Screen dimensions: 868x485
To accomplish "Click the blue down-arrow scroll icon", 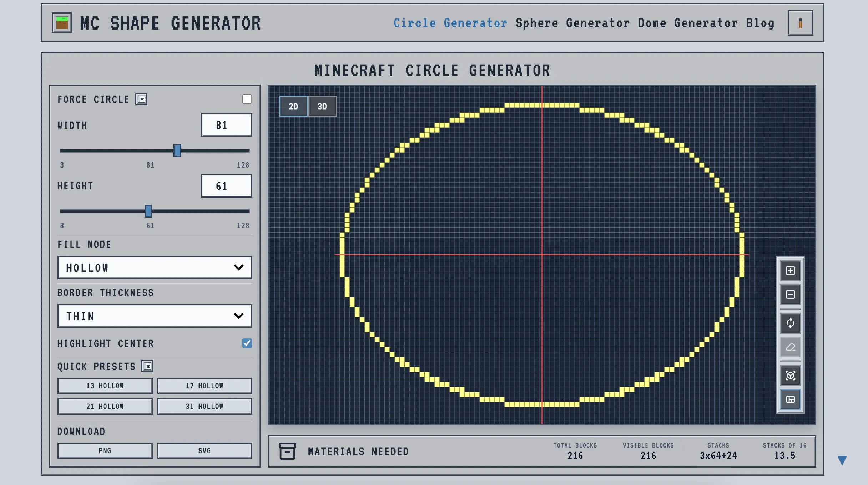I will coord(842,460).
